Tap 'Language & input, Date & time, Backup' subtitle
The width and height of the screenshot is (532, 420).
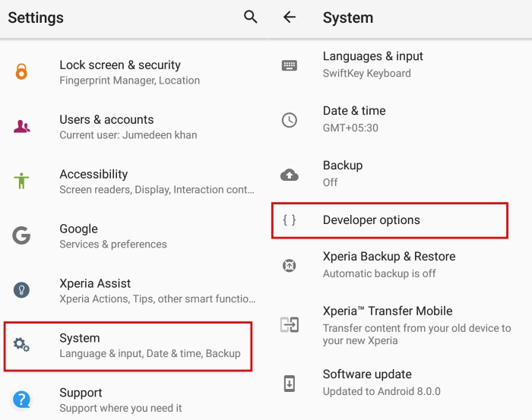click(x=150, y=353)
